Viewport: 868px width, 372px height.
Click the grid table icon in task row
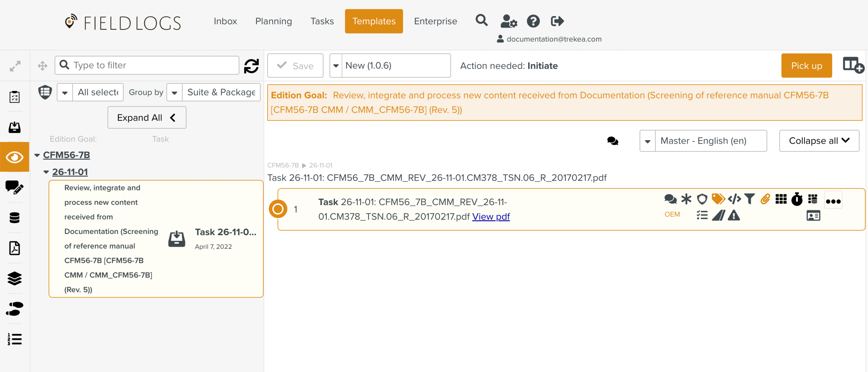[781, 199]
